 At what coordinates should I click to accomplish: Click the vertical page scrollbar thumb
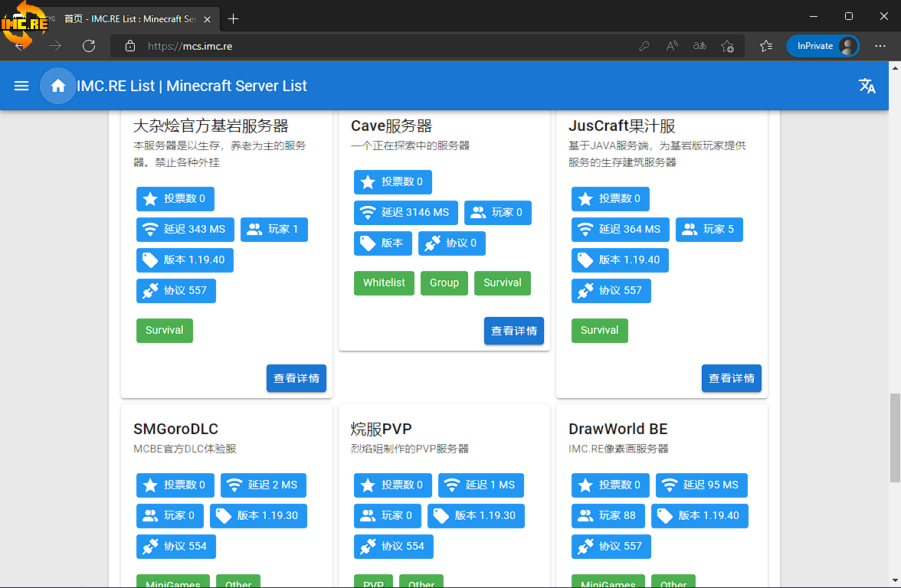tap(894, 438)
